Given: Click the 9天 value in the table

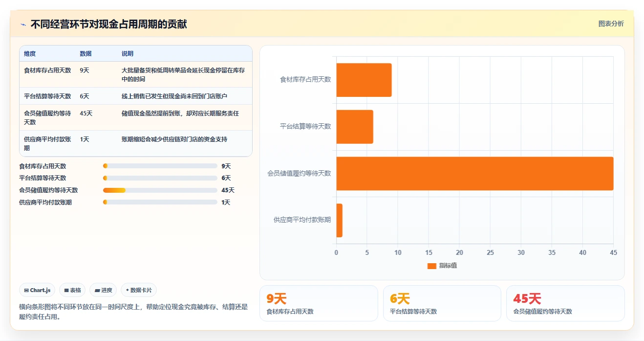Looking at the screenshot, I should (85, 70).
